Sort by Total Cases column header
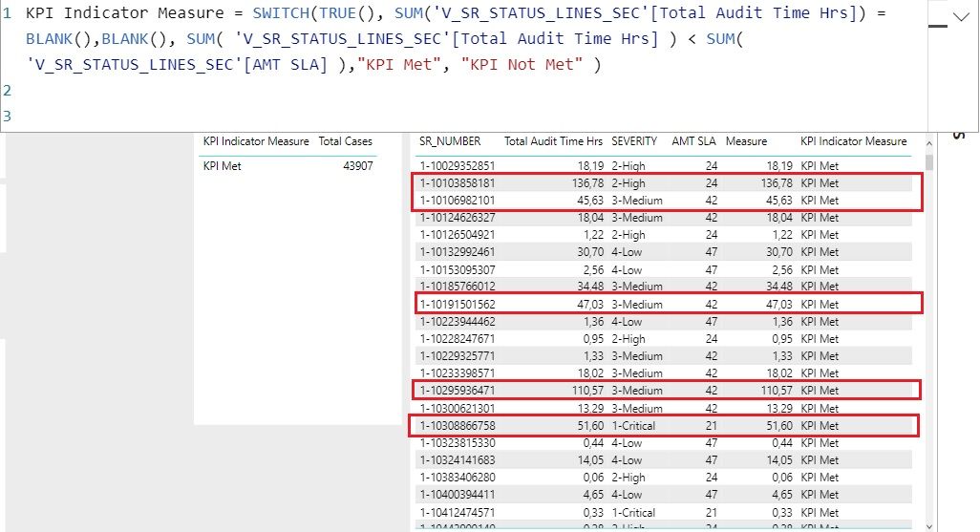The image size is (980, 532). (345, 141)
